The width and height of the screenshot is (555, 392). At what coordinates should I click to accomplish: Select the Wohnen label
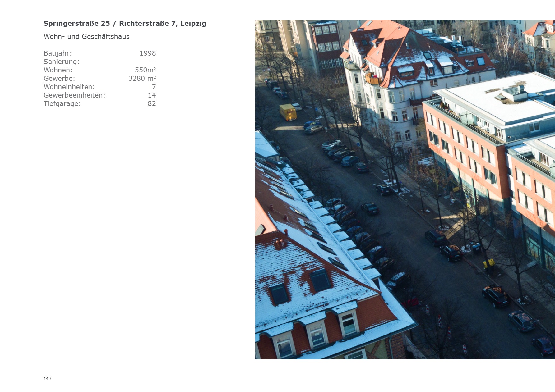tap(58, 70)
